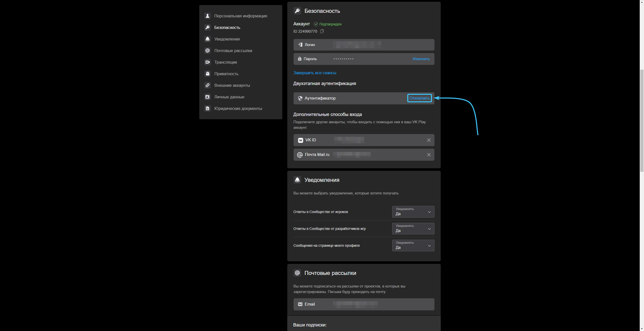This screenshot has height=331, width=644.
Task: Click the vertical page scrollbar thumb
Action: [x=641, y=121]
